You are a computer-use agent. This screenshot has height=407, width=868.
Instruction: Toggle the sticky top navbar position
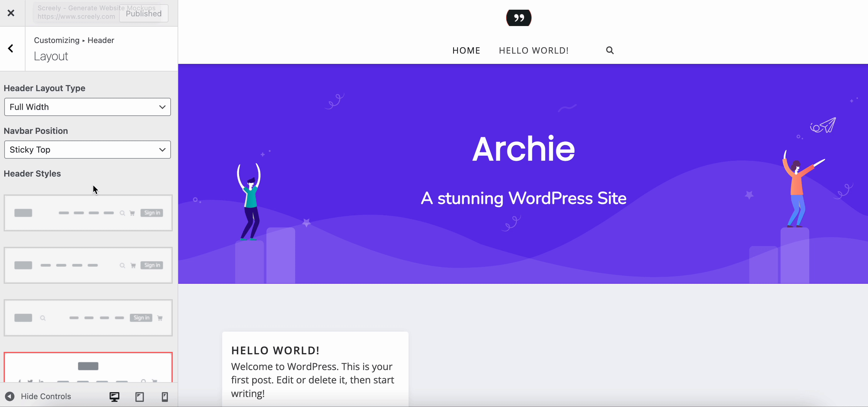pos(87,149)
